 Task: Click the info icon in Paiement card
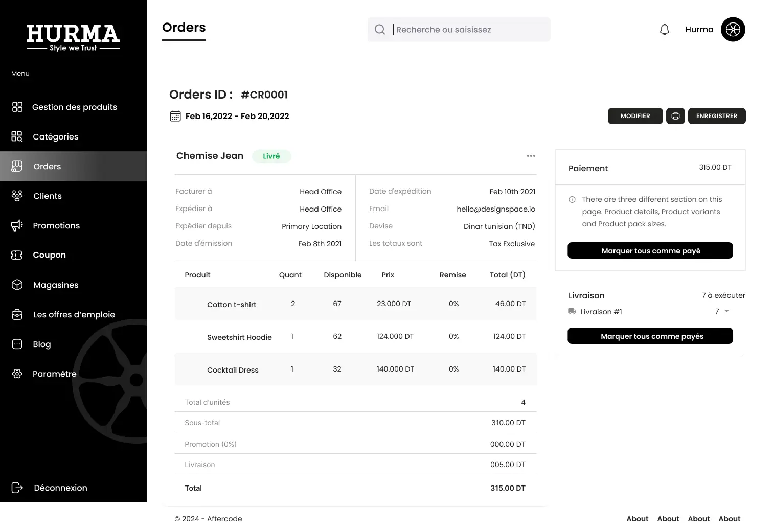(x=572, y=200)
